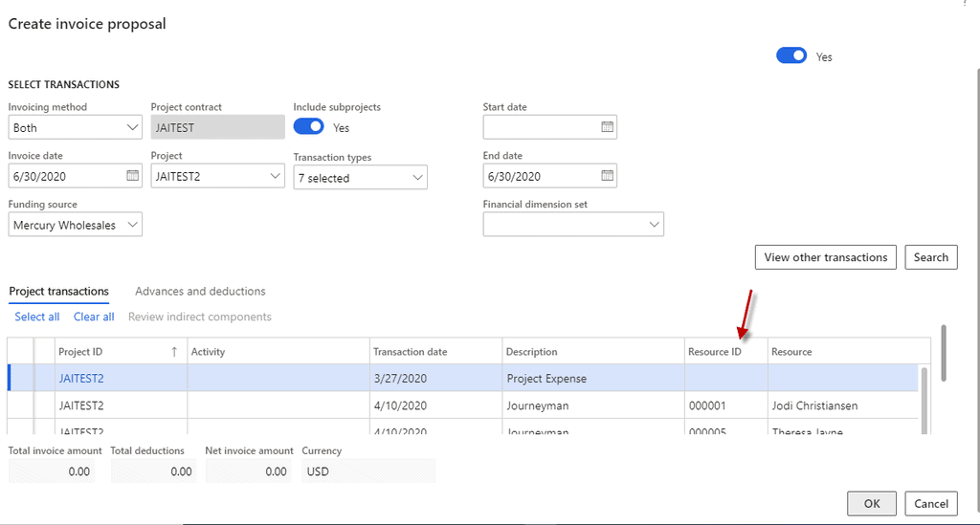Image resolution: width=980 pixels, height=525 pixels.
Task: Open the Start date calendar picker
Action: point(607,127)
